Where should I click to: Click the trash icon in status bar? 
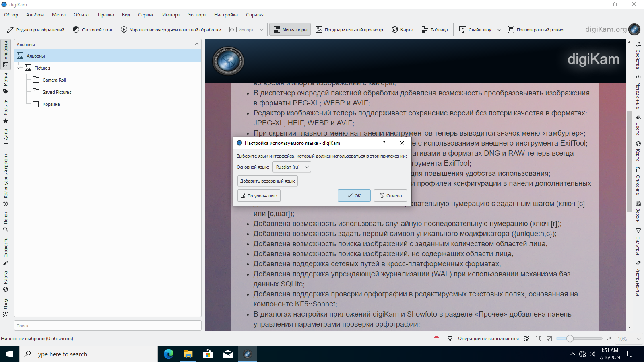tap(436, 339)
